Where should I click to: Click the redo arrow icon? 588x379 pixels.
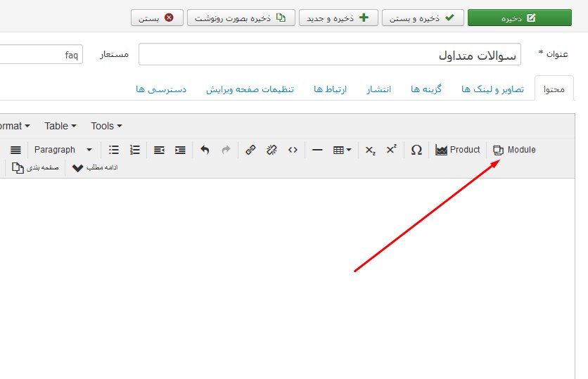point(226,150)
